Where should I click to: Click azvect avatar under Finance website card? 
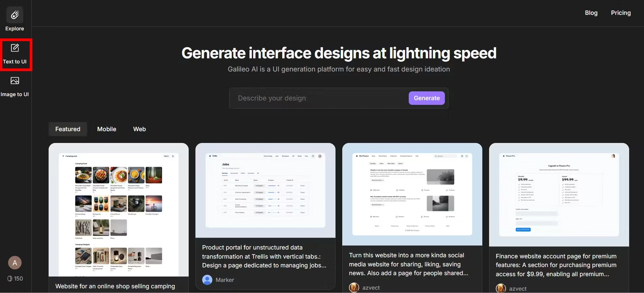tap(501, 288)
